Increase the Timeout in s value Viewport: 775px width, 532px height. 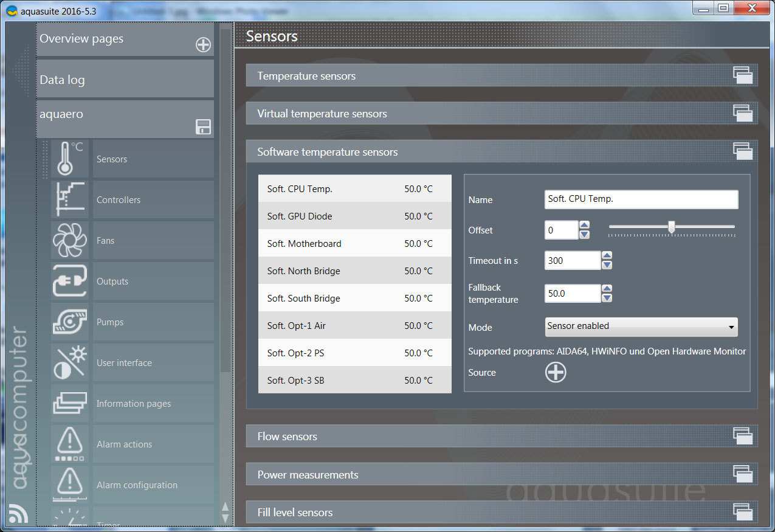(607, 256)
